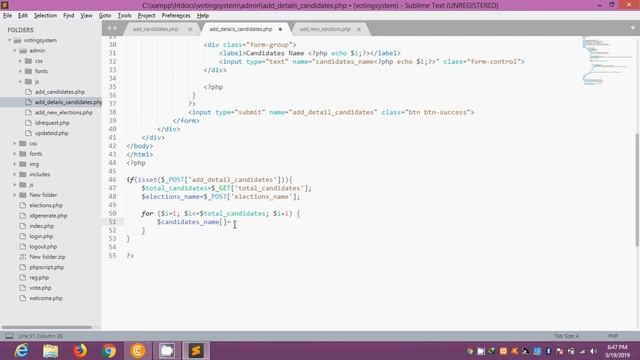This screenshot has height=360, width=640.
Task: Open New folder.zip file
Action: 47,257
